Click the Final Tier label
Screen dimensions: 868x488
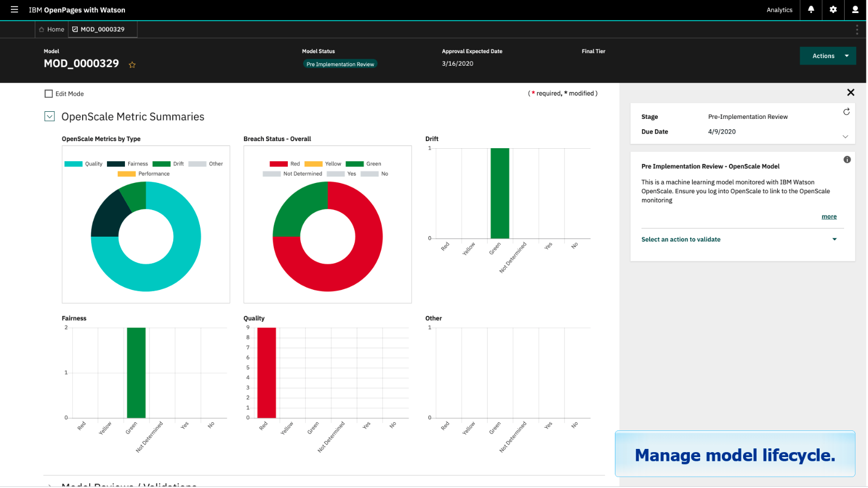tap(593, 52)
